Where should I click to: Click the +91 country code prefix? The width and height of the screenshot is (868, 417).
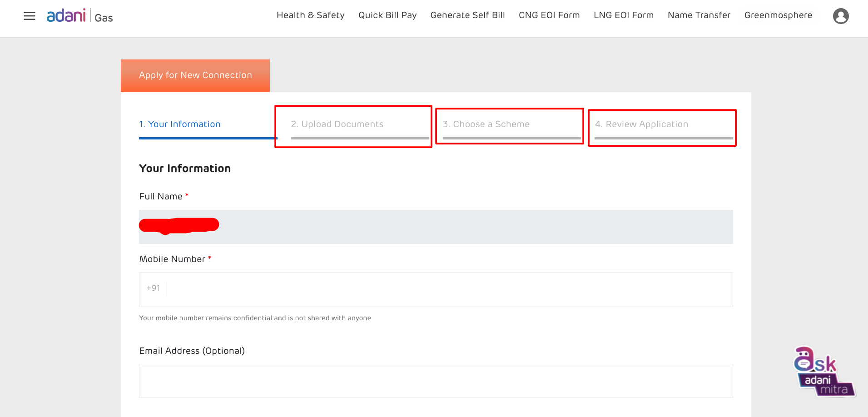click(x=153, y=288)
